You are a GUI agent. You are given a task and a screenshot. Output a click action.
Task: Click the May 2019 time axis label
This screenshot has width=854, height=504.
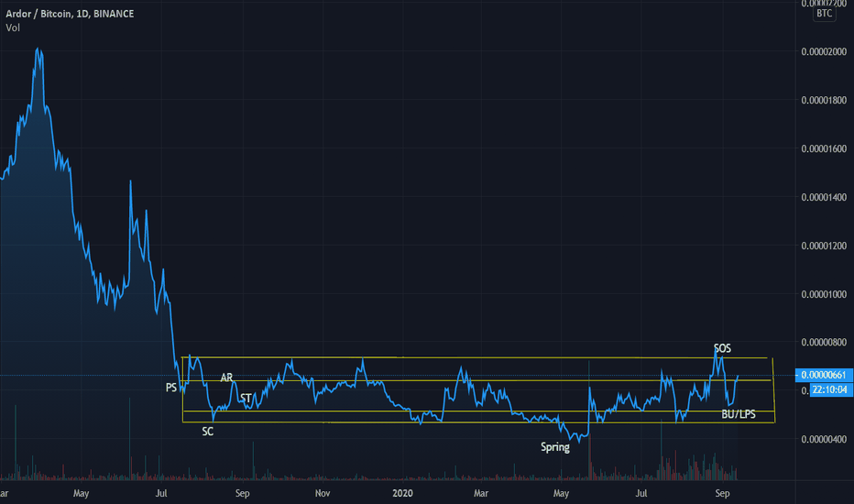[x=81, y=494]
